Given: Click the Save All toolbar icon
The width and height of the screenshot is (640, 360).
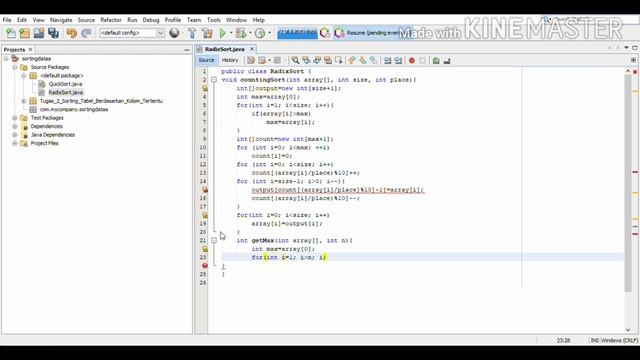Looking at the screenshot, I should click(x=53, y=33).
